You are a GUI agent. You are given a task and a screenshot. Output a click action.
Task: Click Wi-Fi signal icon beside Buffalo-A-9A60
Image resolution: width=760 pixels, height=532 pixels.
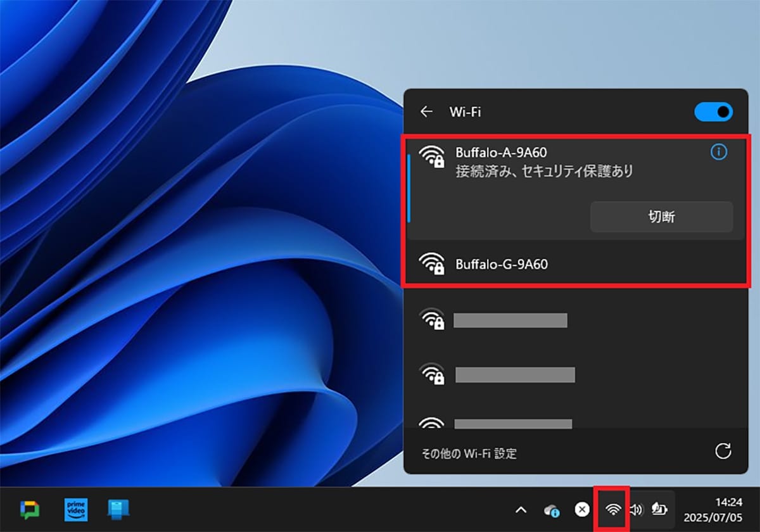point(433,155)
